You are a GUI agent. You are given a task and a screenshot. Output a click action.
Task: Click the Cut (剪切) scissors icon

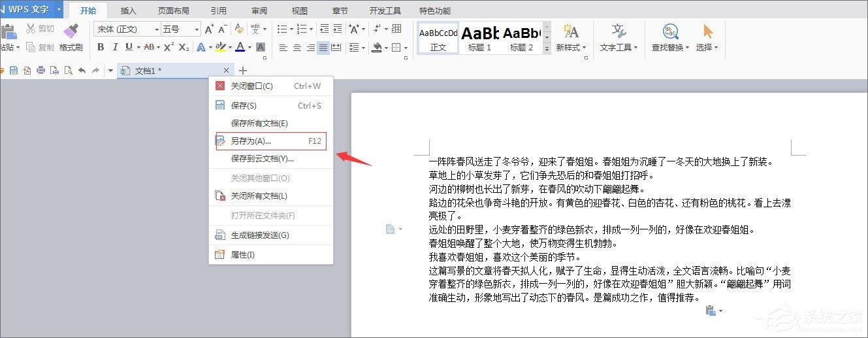31,29
